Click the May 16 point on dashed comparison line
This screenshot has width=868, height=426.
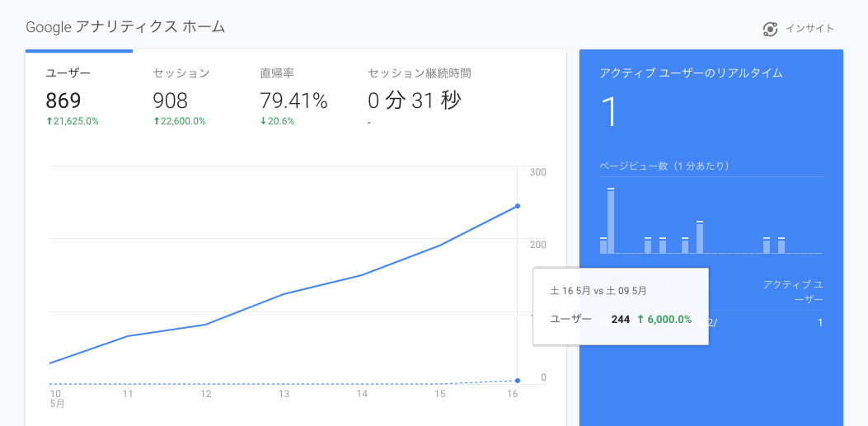[518, 381]
